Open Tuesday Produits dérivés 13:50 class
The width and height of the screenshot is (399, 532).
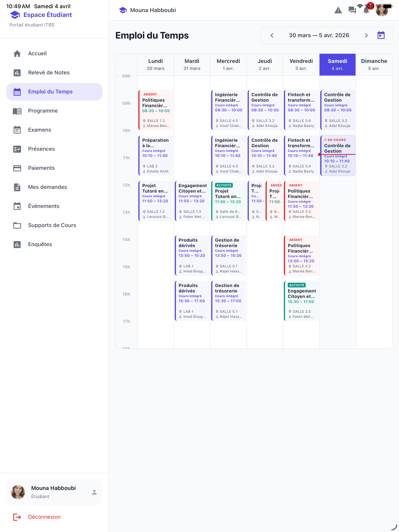point(192,255)
